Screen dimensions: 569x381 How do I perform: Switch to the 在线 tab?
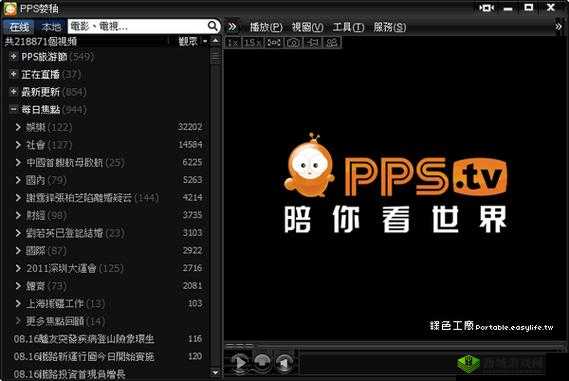[x=20, y=27]
